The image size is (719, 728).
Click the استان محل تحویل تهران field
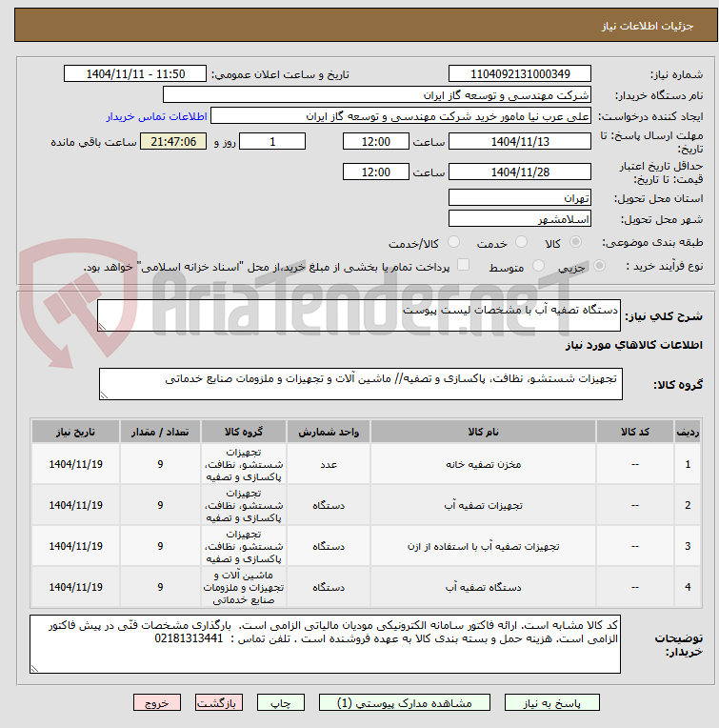[x=520, y=198]
